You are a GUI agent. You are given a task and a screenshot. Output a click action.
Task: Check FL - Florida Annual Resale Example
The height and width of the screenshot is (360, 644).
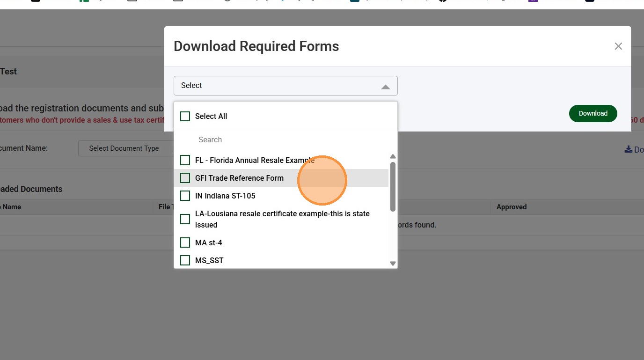[185, 160]
